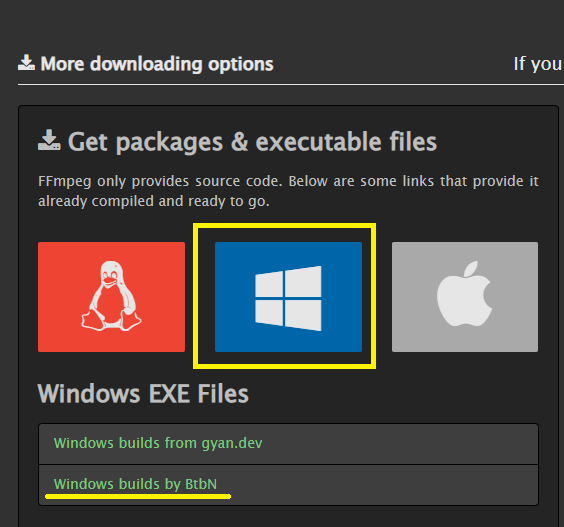
Task: Open Windows builds by BtbN link
Action: (x=135, y=484)
